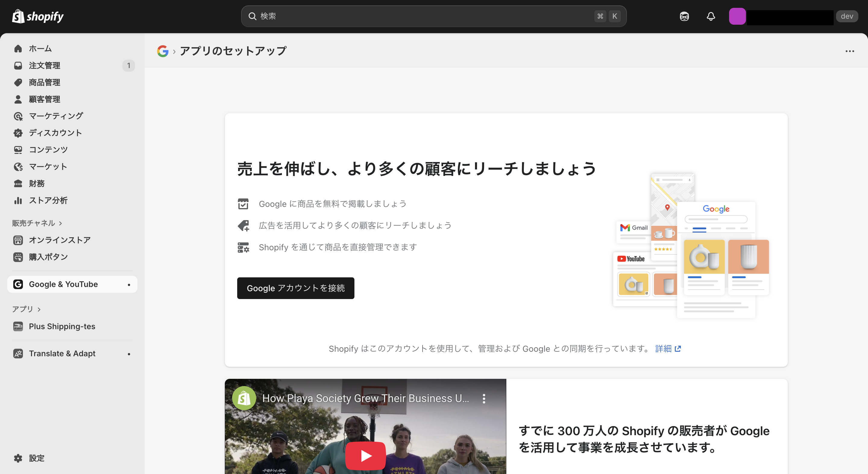
Task: Click the 購入ボタン icon
Action: [x=18, y=257]
